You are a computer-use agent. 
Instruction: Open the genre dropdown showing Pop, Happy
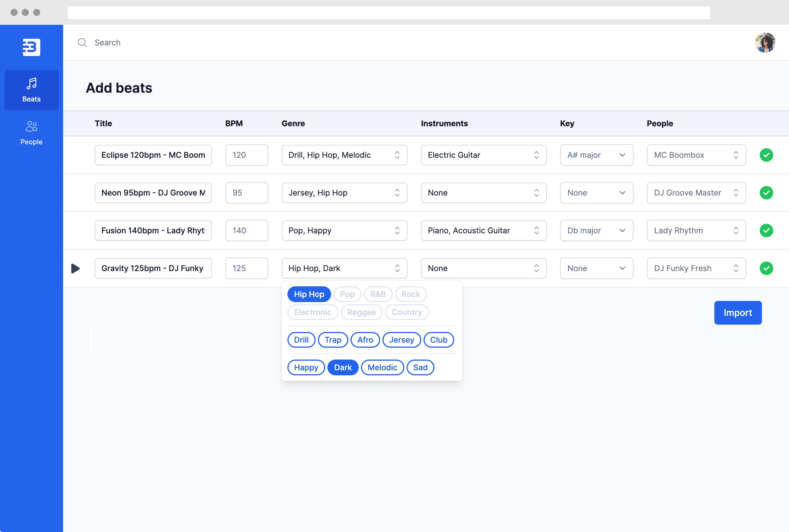pos(344,230)
